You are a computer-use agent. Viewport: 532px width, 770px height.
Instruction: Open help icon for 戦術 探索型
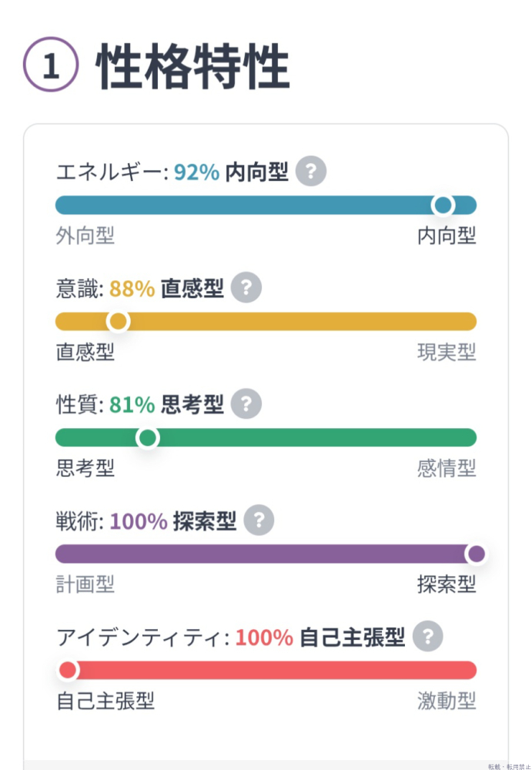259,521
